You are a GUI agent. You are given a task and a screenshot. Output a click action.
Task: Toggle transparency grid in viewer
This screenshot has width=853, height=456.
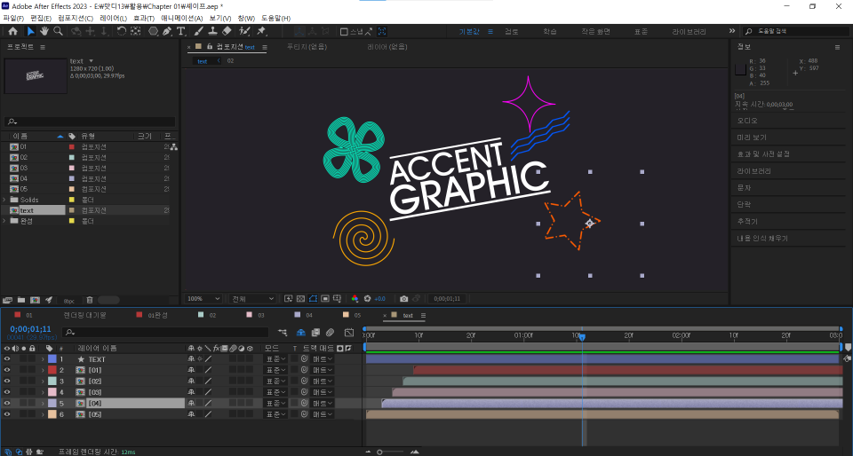click(301, 299)
